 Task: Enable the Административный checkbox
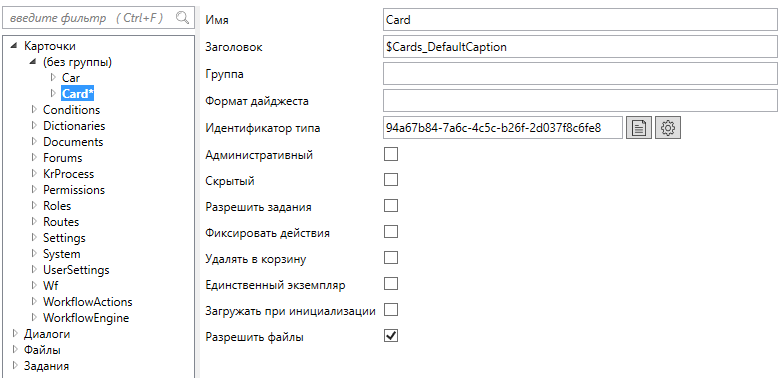[x=391, y=154]
